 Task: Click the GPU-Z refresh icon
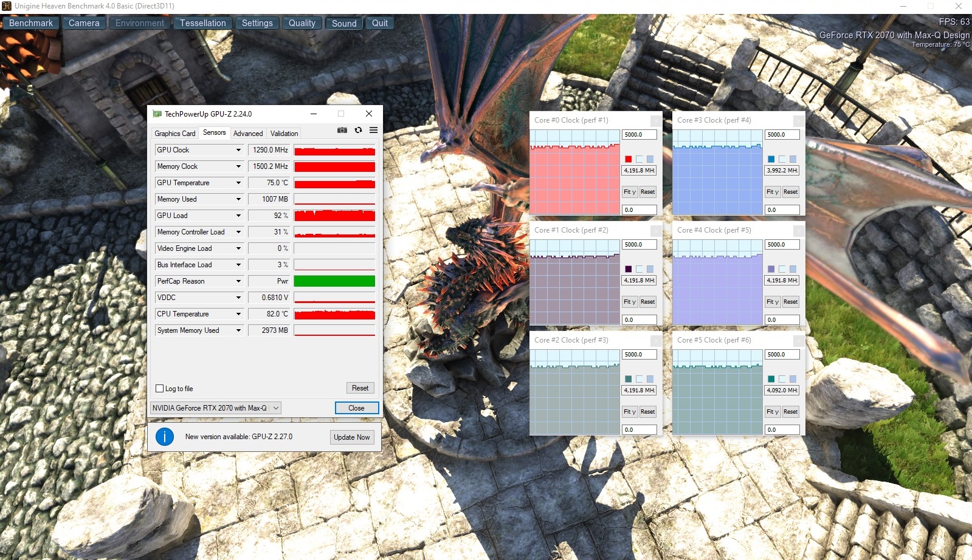pos(358,130)
